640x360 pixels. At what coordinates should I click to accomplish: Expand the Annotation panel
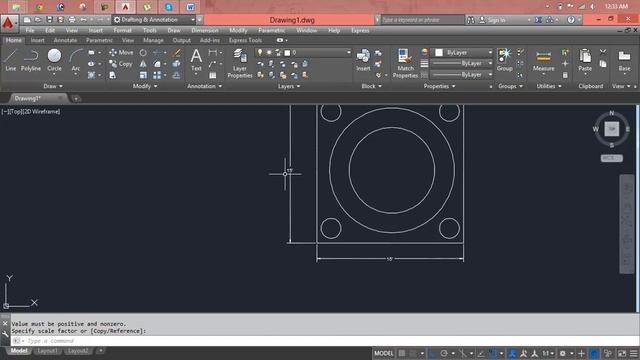point(204,86)
